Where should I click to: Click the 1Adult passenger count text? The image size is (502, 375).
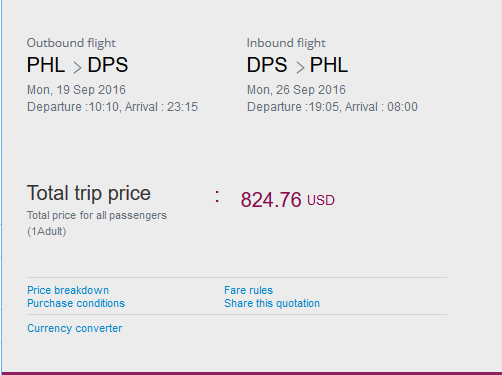point(47,231)
